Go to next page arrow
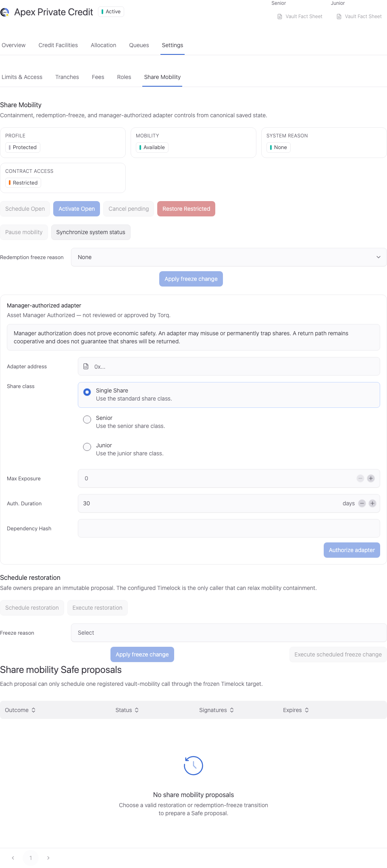Viewport: 387px width, 868px height. (x=48, y=858)
